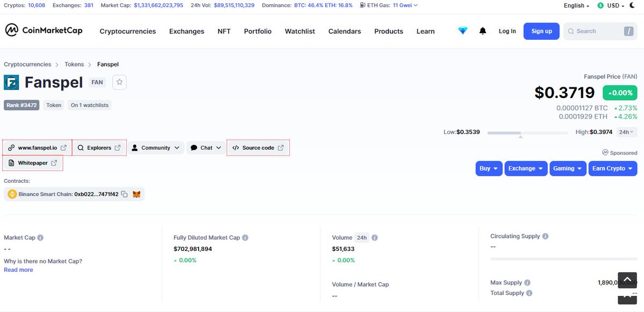The width and height of the screenshot is (644, 312).
Task: Open www.fanspel.io website link
Action: coord(37,148)
